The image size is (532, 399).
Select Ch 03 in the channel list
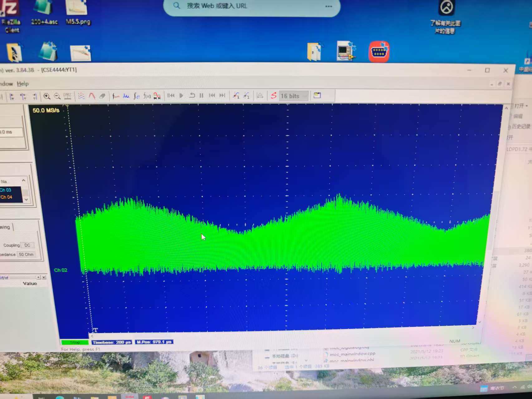pyautogui.click(x=6, y=190)
